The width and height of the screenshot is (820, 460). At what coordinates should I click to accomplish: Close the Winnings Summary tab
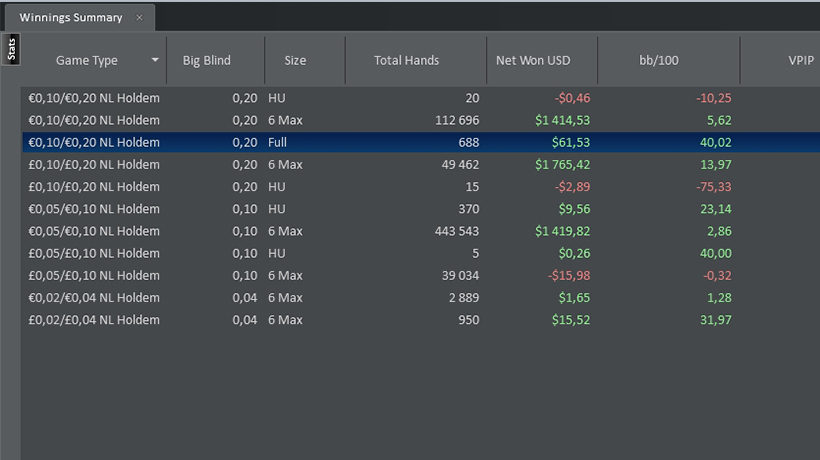click(139, 18)
